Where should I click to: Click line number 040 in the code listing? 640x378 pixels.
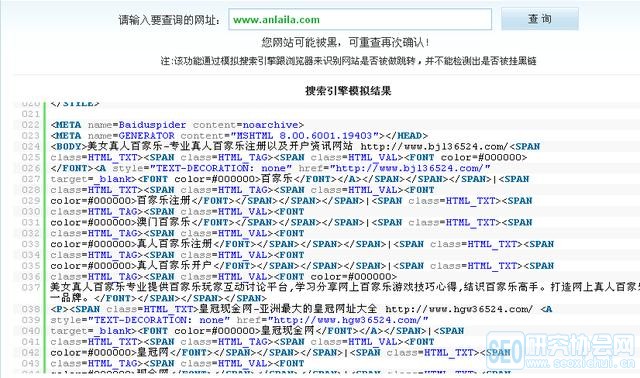tap(31, 331)
